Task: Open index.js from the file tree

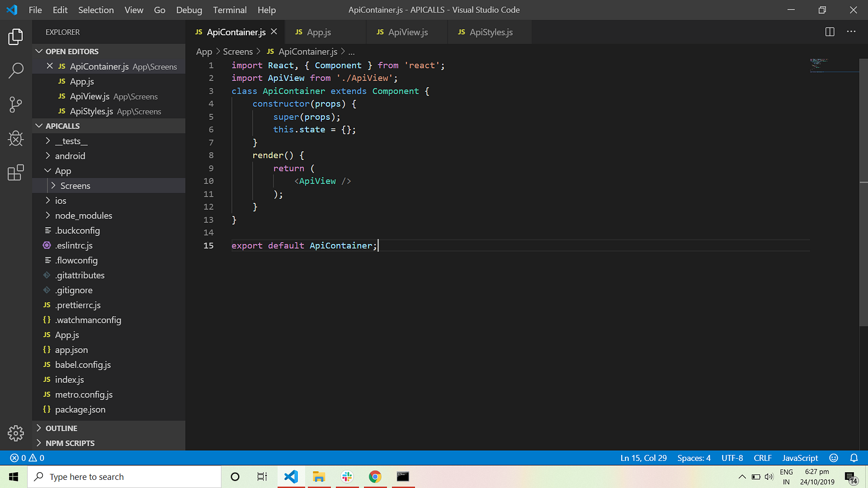Action: coord(108,380)
